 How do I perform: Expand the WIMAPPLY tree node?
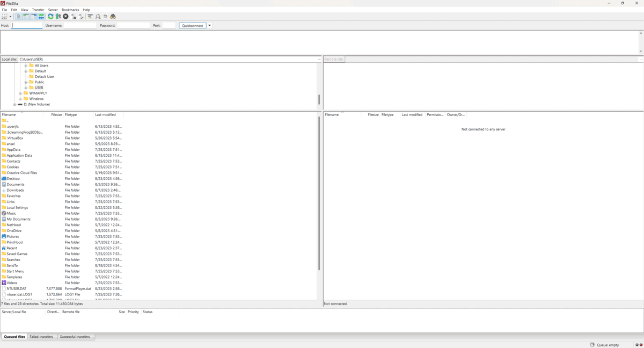pos(20,93)
